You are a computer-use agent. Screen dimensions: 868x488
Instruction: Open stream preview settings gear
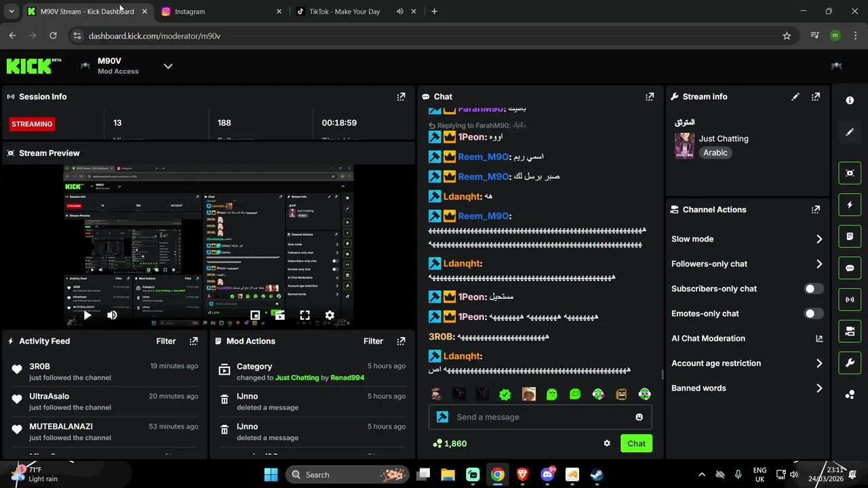(x=330, y=315)
